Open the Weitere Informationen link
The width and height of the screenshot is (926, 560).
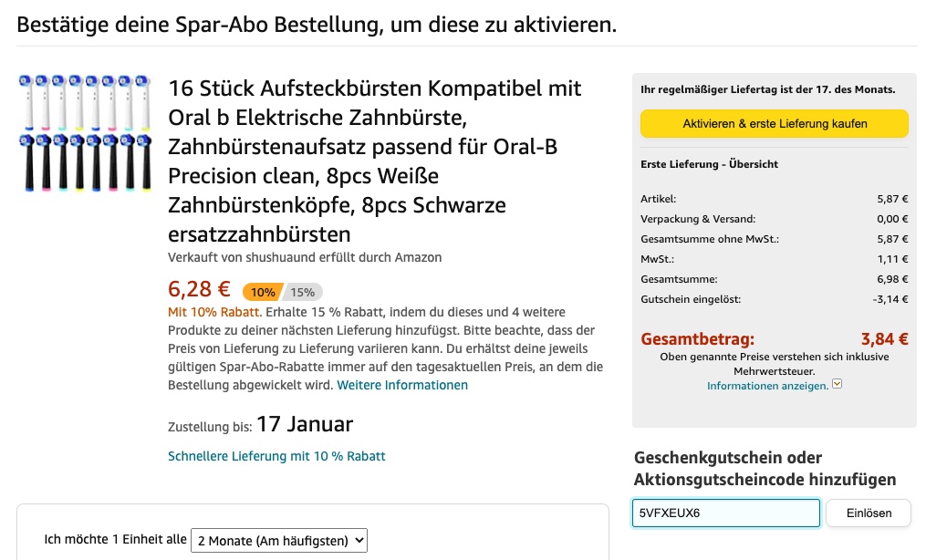pyautogui.click(x=402, y=385)
